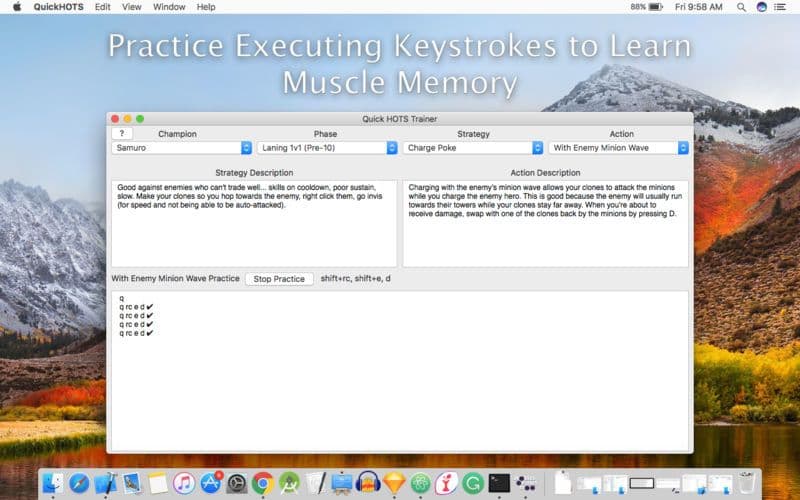This screenshot has width=800, height=500.
Task: Click the 'Strategy' column label
Action: 473,134
